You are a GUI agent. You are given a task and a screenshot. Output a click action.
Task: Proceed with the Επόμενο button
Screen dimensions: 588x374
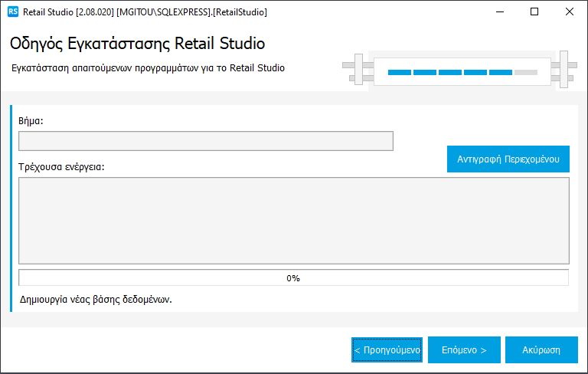pos(464,350)
